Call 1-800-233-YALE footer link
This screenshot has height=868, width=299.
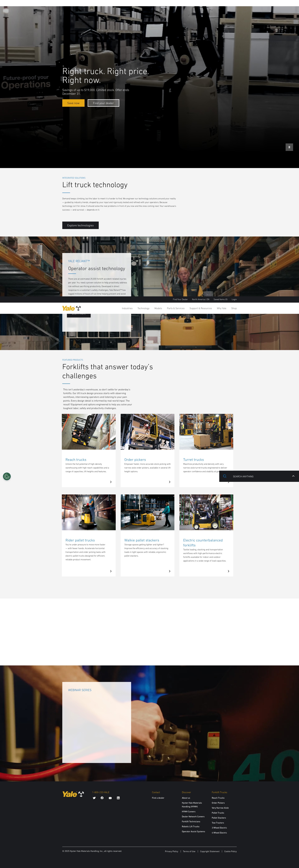[x=101, y=792]
